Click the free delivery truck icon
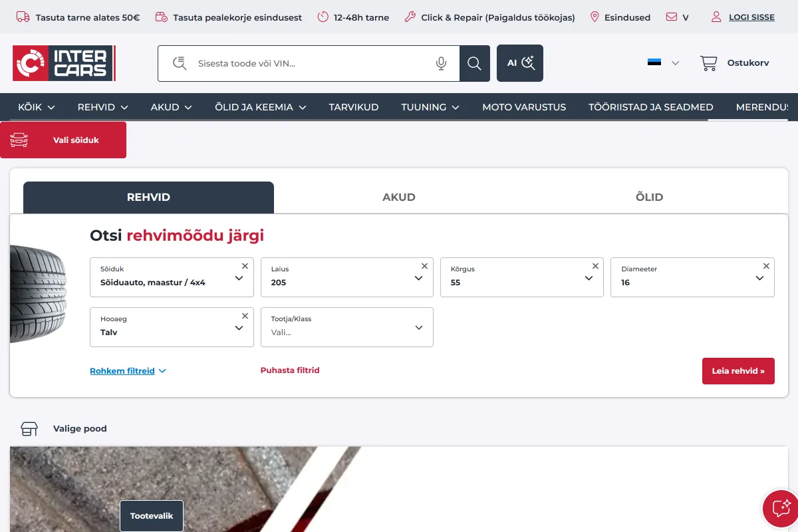Image resolution: width=798 pixels, height=532 pixels. [23, 17]
